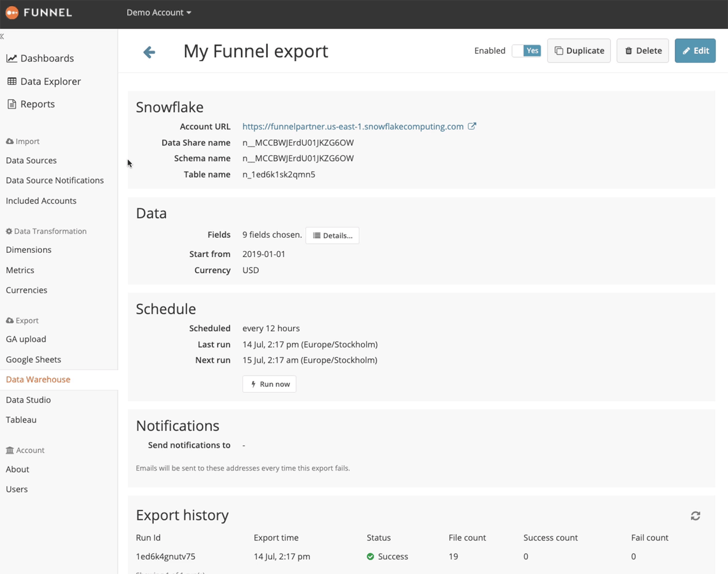Click the Success count column header

tap(550, 538)
